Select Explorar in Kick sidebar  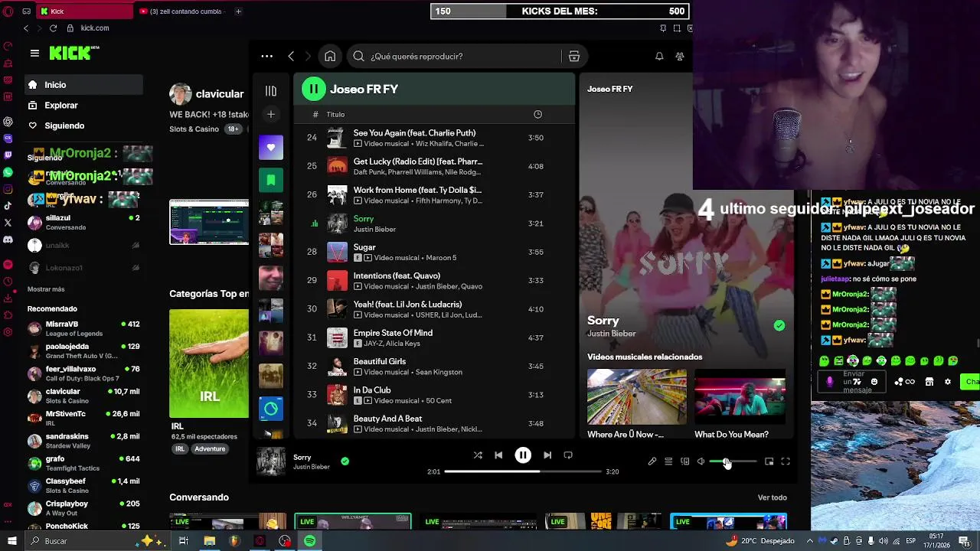coord(83,106)
